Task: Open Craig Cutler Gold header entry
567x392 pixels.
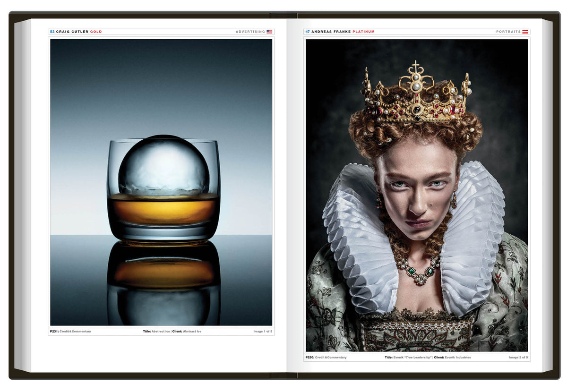Action: 76,32
